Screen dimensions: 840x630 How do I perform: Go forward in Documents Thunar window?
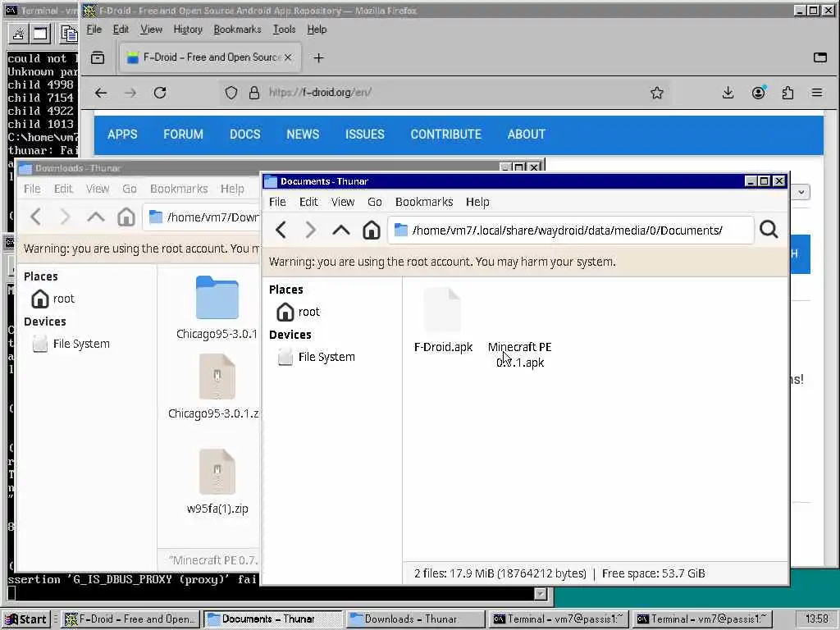tap(310, 231)
